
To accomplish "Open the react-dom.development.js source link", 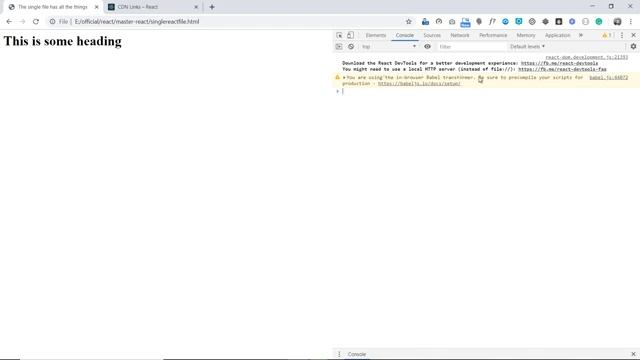I will point(587,57).
